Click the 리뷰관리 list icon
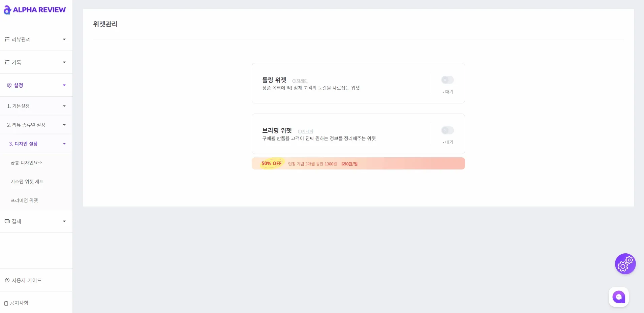This screenshot has width=644, height=313. (x=7, y=39)
